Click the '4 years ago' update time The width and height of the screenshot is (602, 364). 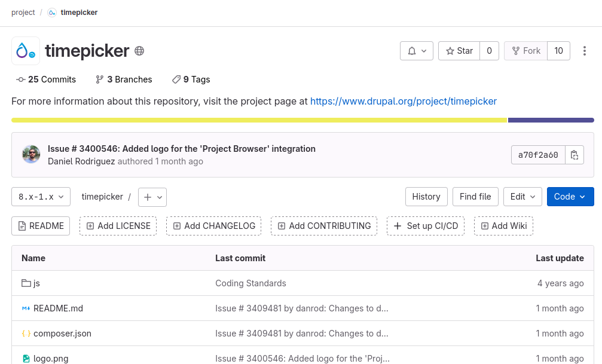tap(561, 283)
